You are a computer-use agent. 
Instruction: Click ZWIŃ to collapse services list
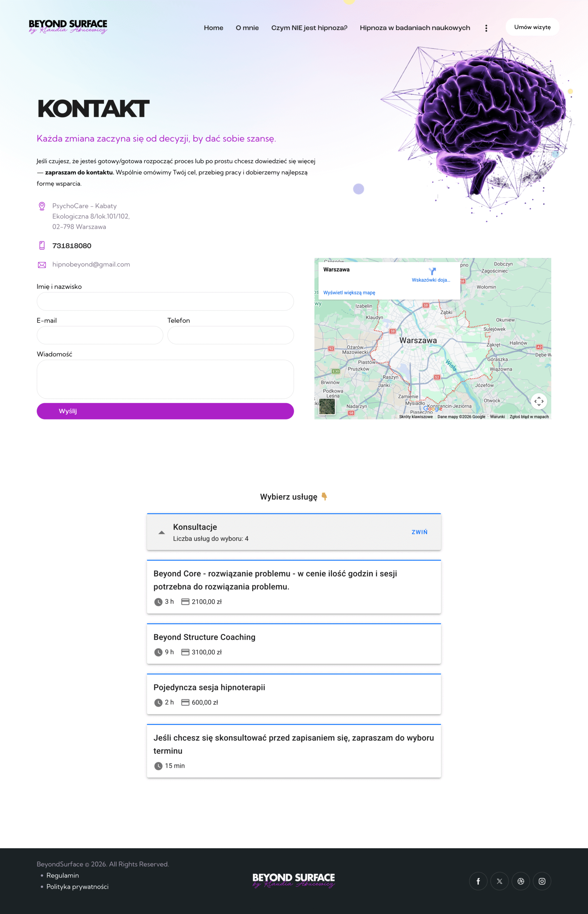[419, 532]
